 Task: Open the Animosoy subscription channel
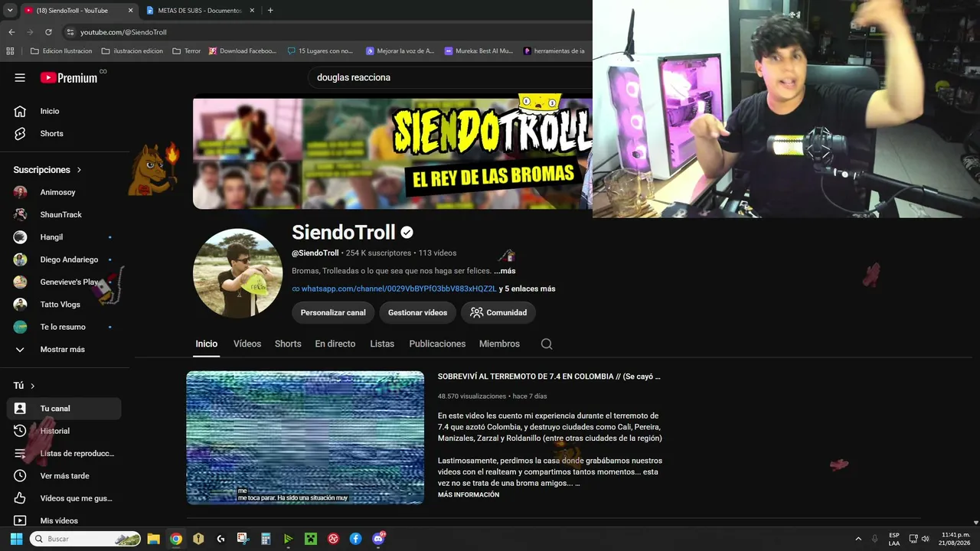point(64,192)
